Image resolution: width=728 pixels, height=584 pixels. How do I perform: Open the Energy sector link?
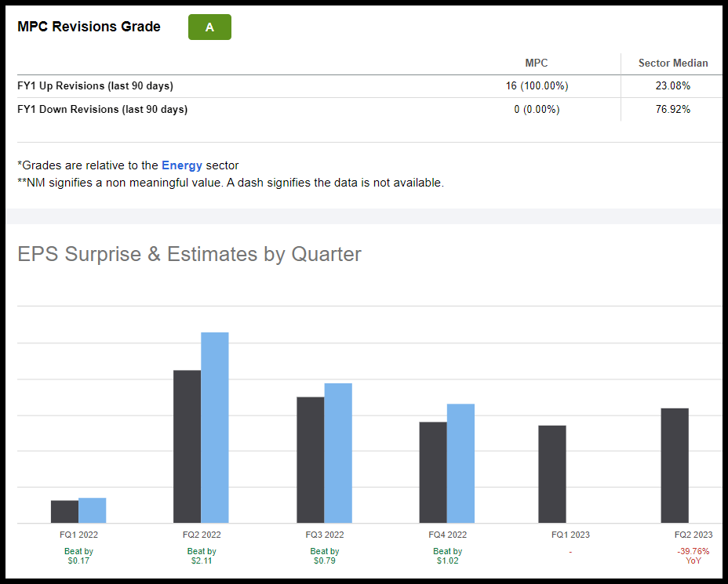(x=181, y=165)
